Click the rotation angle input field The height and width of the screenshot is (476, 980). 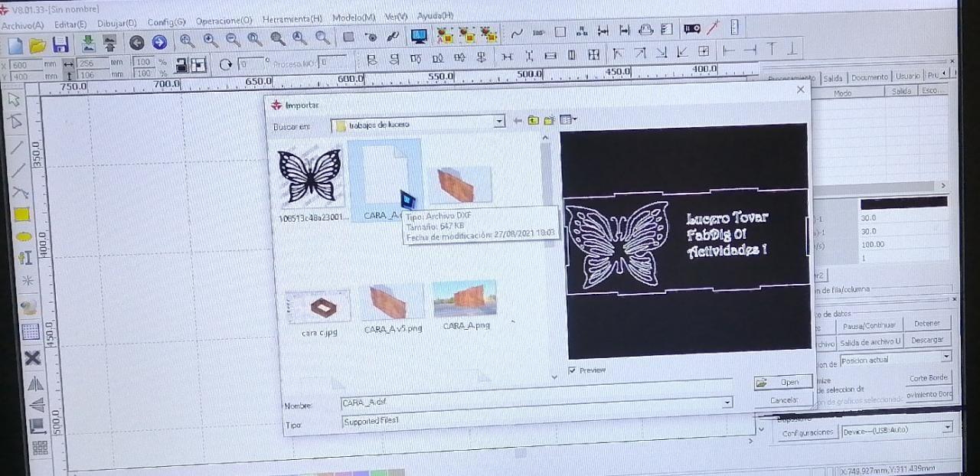coord(250,64)
